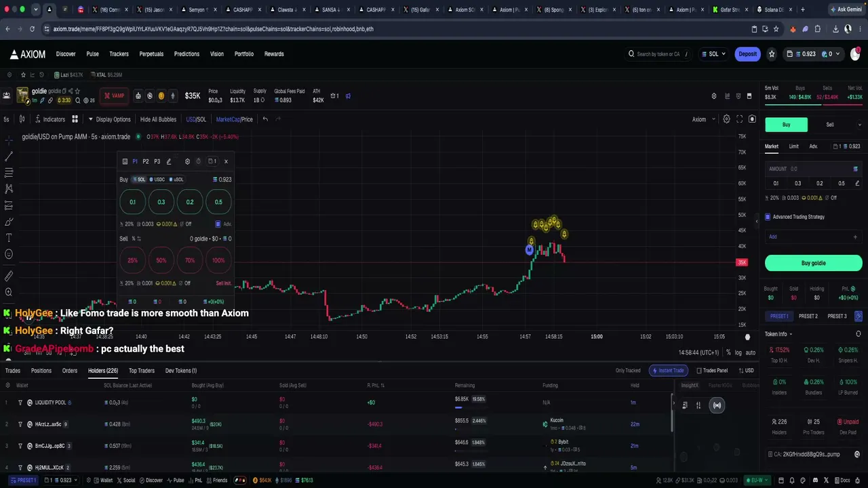Select the ruler measure tool
Screen dimensions: 868x488
9,276
